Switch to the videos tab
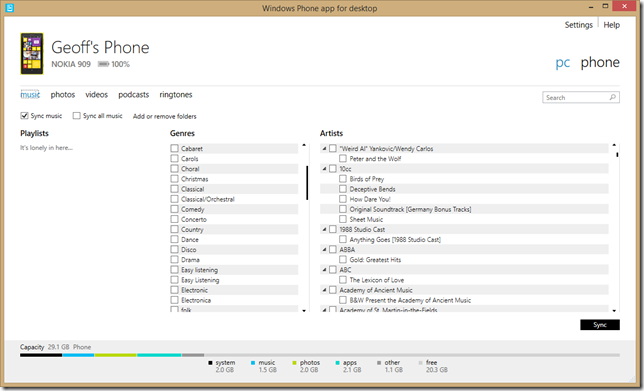 97,95
